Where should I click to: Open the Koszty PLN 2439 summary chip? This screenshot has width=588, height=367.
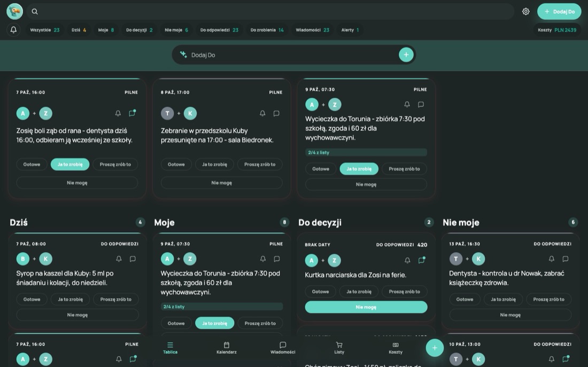pyautogui.click(x=557, y=30)
